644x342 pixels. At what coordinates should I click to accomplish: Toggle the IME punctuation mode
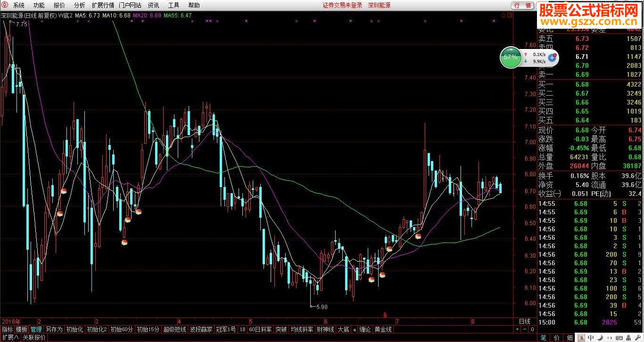click(x=610, y=338)
